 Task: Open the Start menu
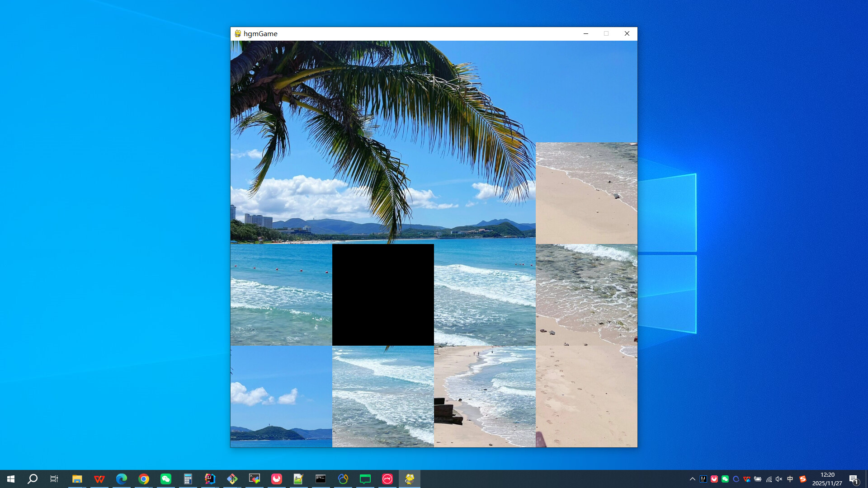pos(11,479)
